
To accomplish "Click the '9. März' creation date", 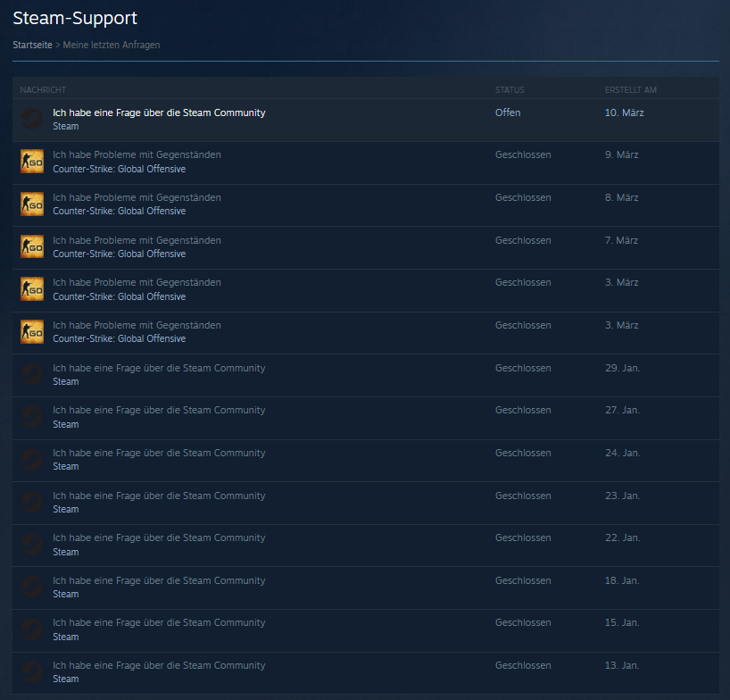I will click(x=621, y=154).
